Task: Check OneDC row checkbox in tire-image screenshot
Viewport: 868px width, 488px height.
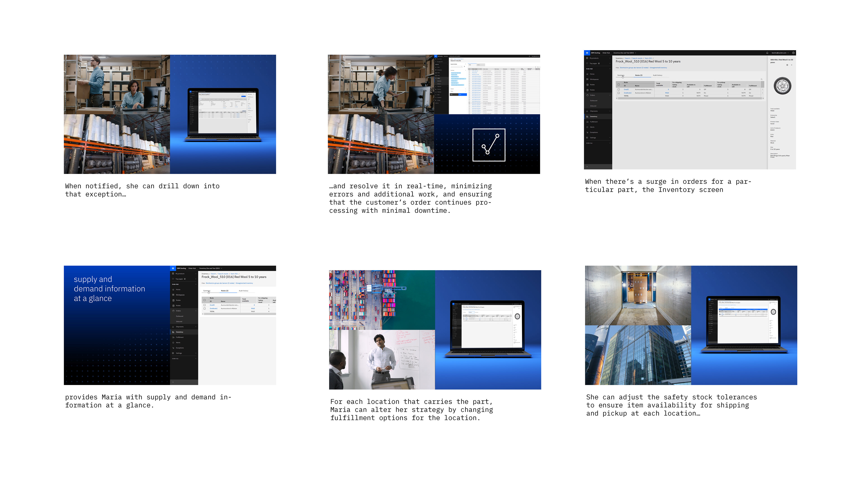Action: click(x=619, y=90)
